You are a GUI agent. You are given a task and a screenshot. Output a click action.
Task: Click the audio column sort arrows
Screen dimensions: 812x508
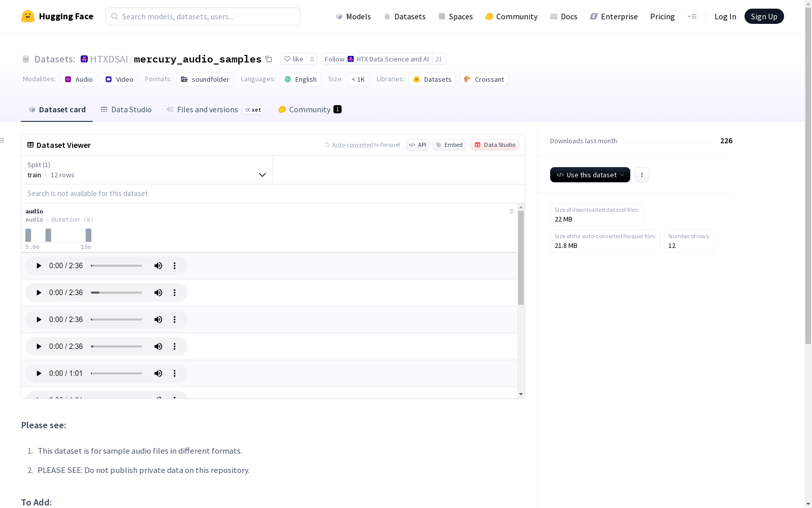[512, 211]
